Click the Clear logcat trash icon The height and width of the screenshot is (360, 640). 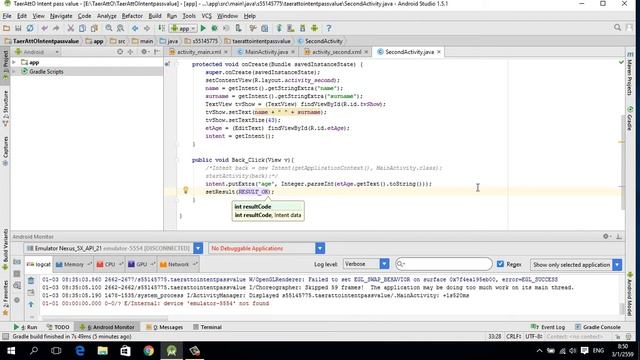point(31,280)
